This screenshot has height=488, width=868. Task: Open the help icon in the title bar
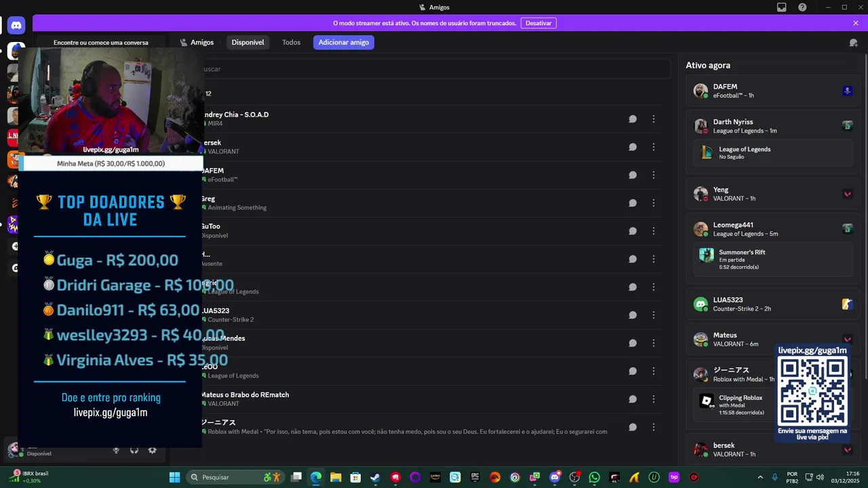click(803, 7)
